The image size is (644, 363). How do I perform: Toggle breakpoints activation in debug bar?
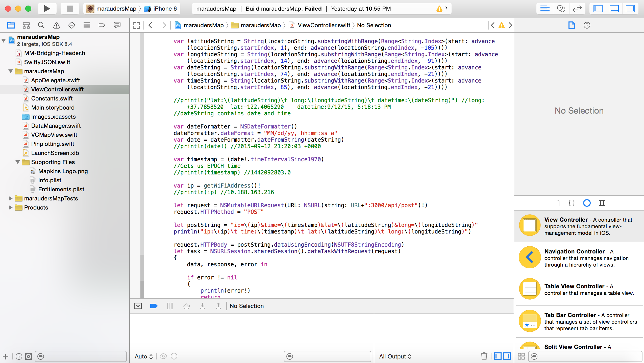[154, 306]
